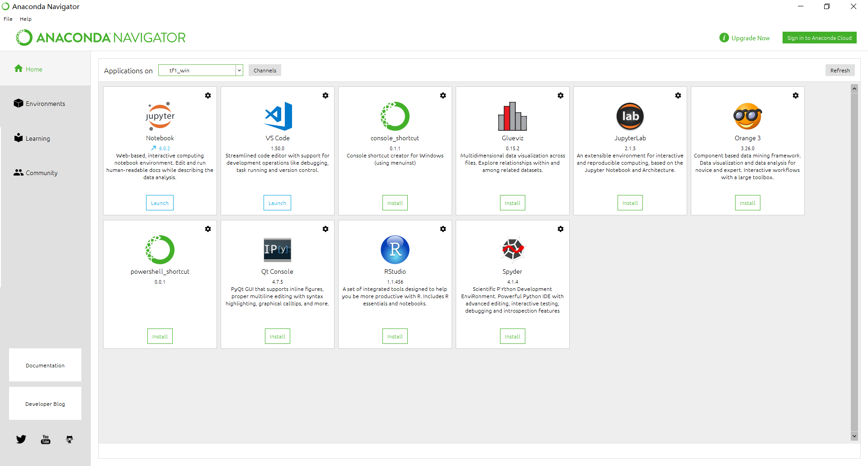
Task: Open the Help menu
Action: point(26,19)
